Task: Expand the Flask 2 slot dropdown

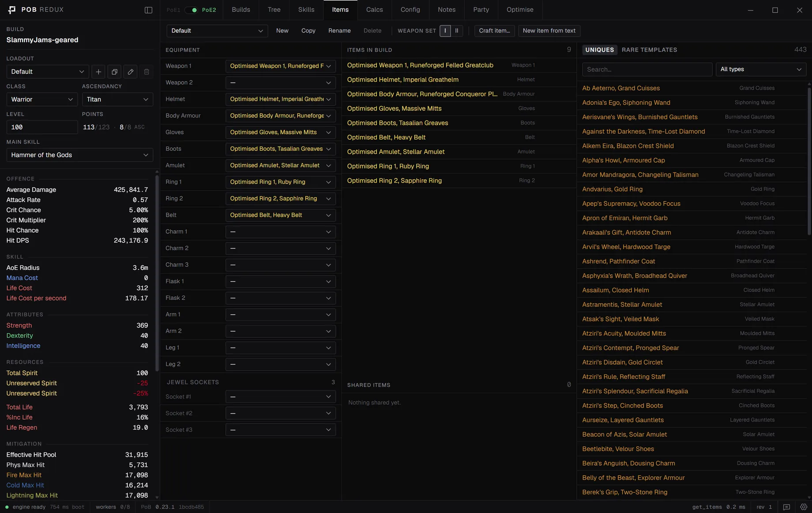Action: 281,298
